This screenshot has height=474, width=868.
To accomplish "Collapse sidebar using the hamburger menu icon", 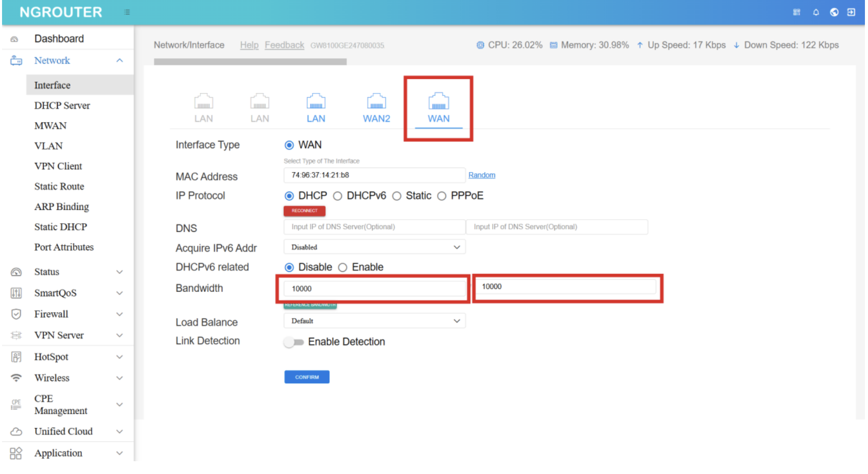I will tap(127, 12).
